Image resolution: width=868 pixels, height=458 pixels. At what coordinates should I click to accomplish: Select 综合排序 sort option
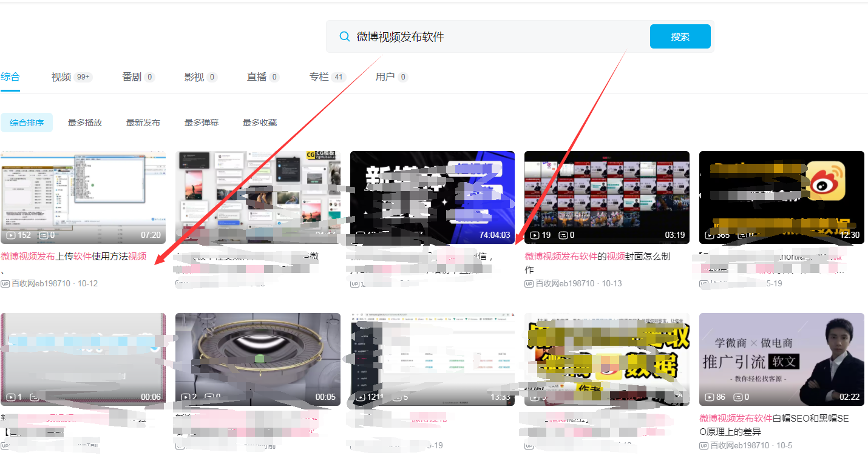(x=27, y=123)
